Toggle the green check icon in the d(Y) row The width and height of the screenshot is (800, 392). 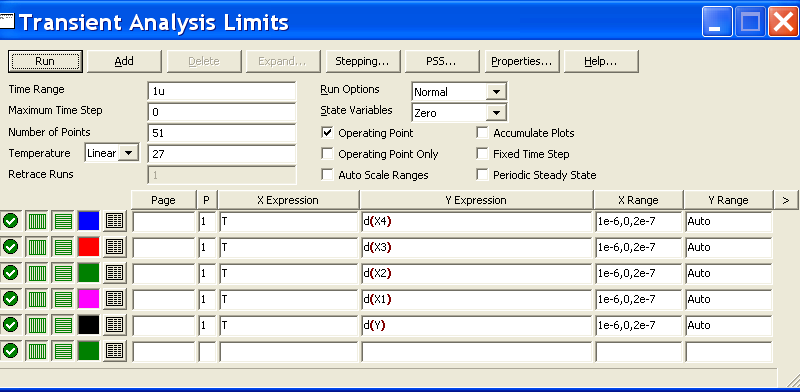pyautogui.click(x=10, y=325)
